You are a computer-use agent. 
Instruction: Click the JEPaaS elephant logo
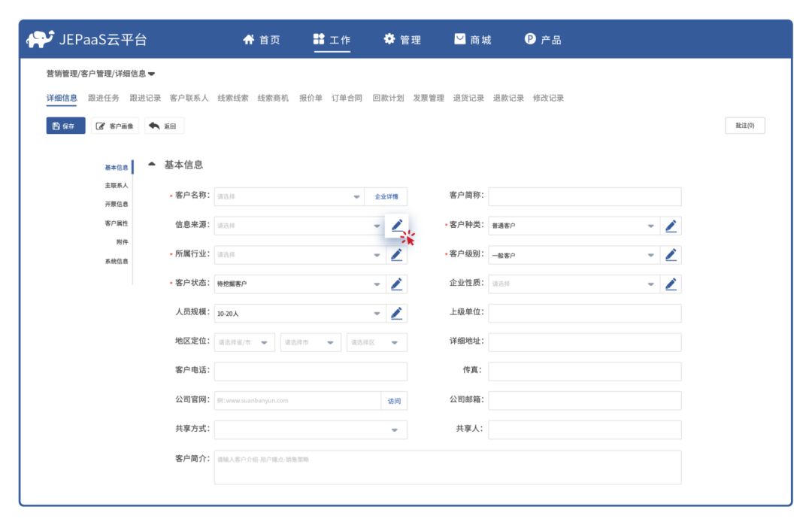40,37
